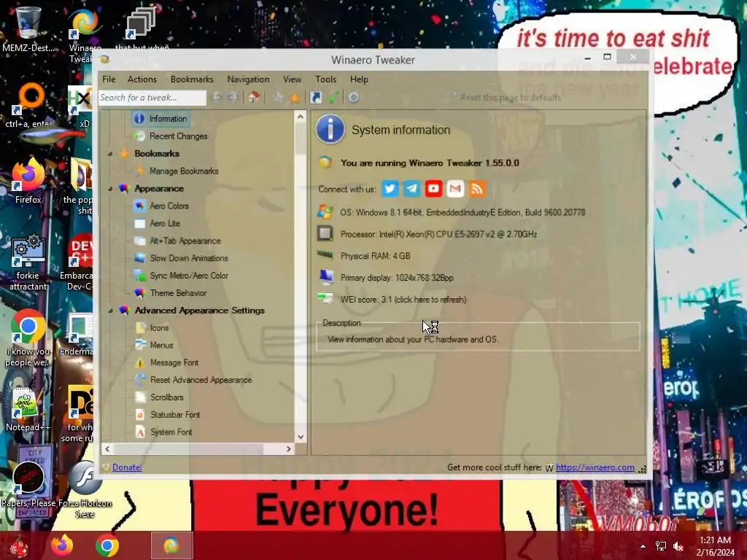Click the Windows Start button
The height and width of the screenshot is (560, 747).
[x=19, y=546]
